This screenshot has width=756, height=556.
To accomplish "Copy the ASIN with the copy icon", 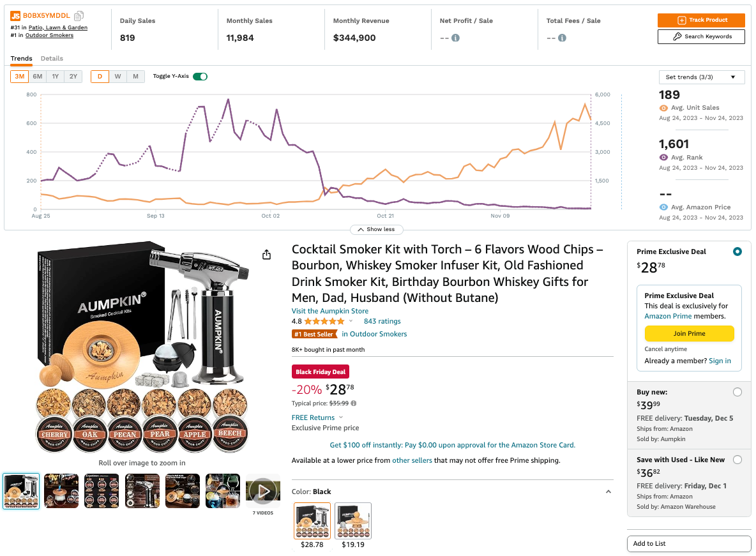I will point(79,15).
